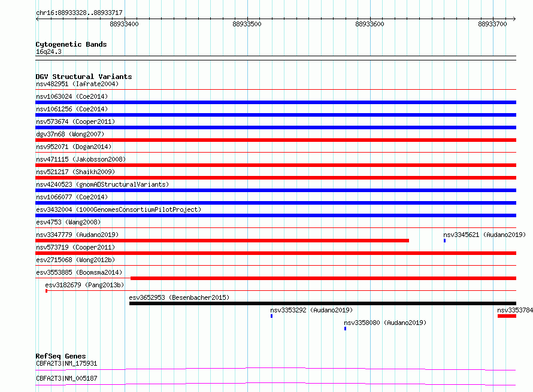Click ruler position 88933400
Image resolution: width=533 pixels, height=392 pixels.
125,24
